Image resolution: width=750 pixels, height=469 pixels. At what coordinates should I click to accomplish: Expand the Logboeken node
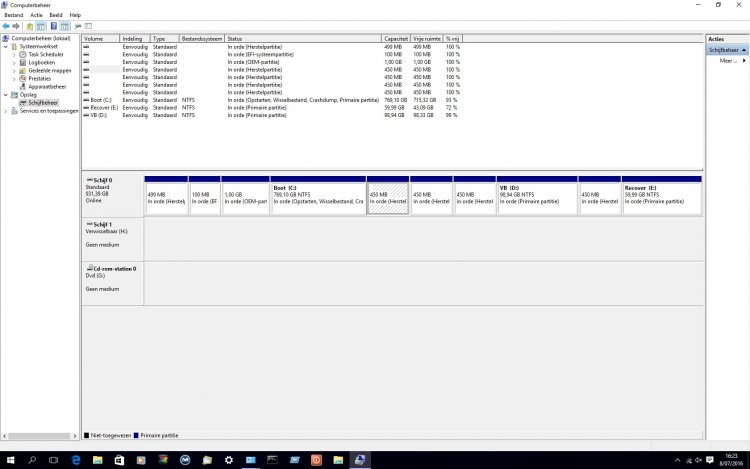tap(14, 63)
